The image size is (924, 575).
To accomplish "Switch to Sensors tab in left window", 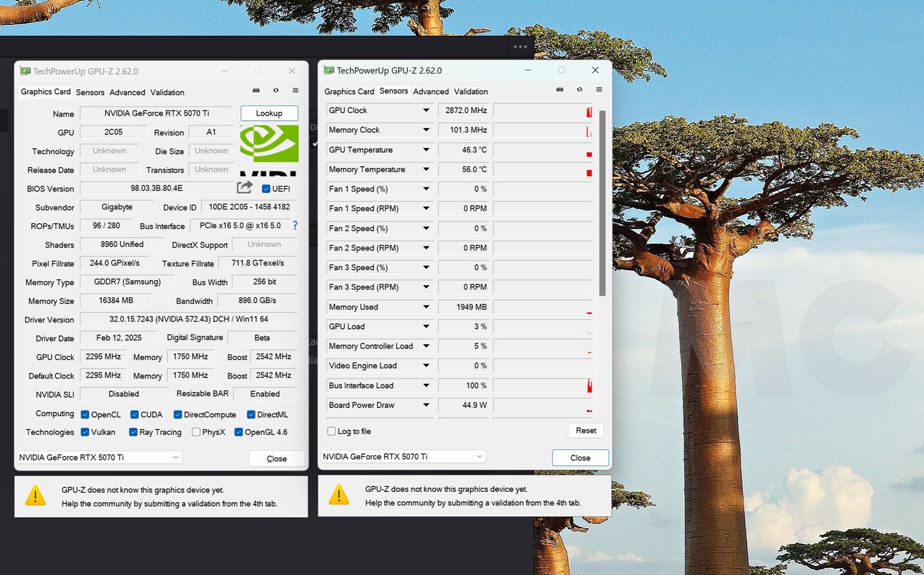I will (90, 92).
